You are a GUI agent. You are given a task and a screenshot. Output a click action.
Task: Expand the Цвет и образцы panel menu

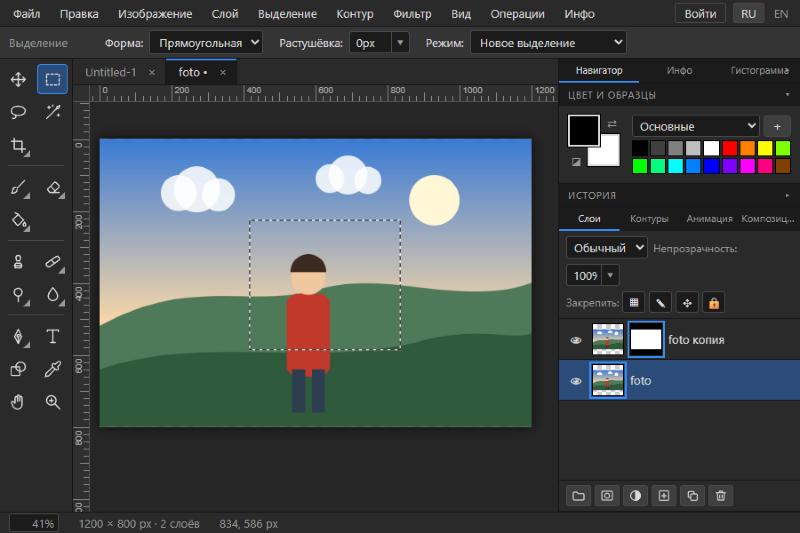tap(787, 95)
